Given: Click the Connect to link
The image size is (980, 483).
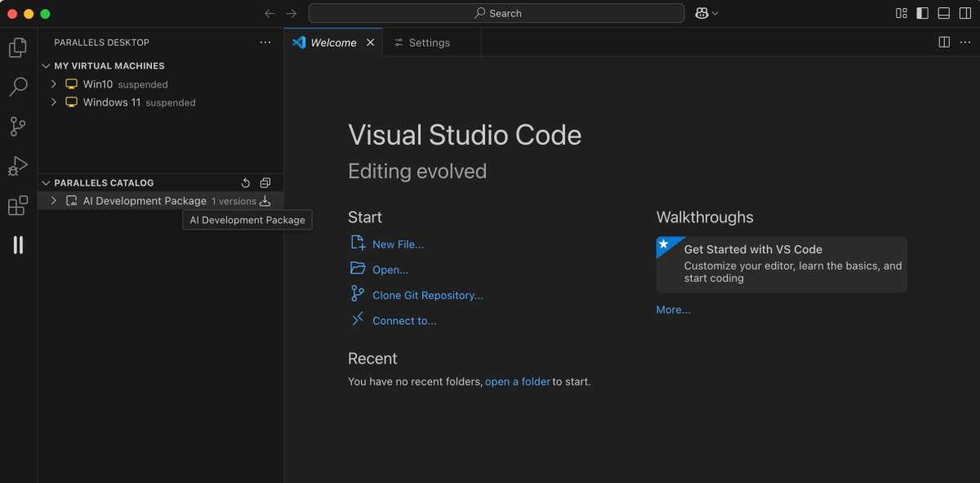Looking at the screenshot, I should click(x=404, y=320).
